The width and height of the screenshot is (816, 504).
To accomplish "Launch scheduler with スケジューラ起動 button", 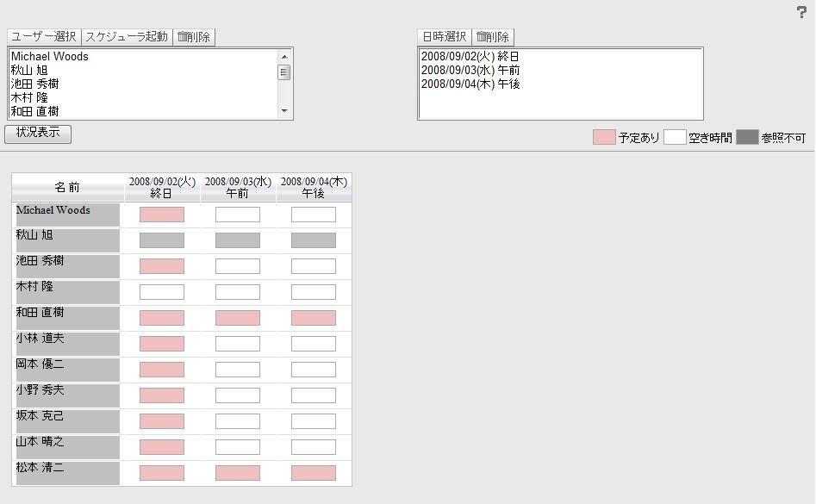I will (127, 37).
